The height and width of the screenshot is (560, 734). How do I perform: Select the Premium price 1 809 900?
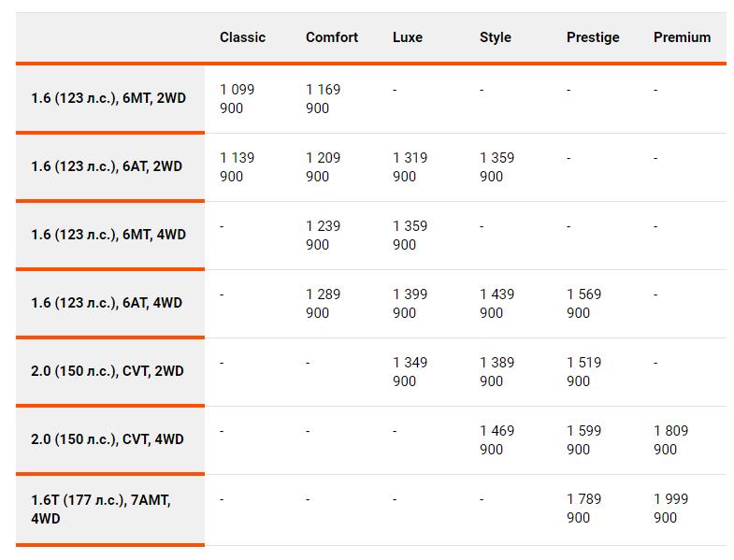pyautogui.click(x=670, y=440)
